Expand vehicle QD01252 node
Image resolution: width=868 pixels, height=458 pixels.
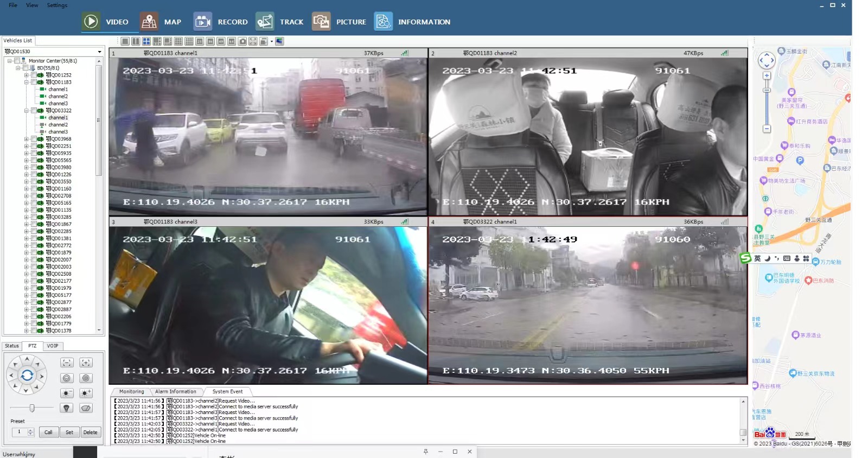pos(26,75)
